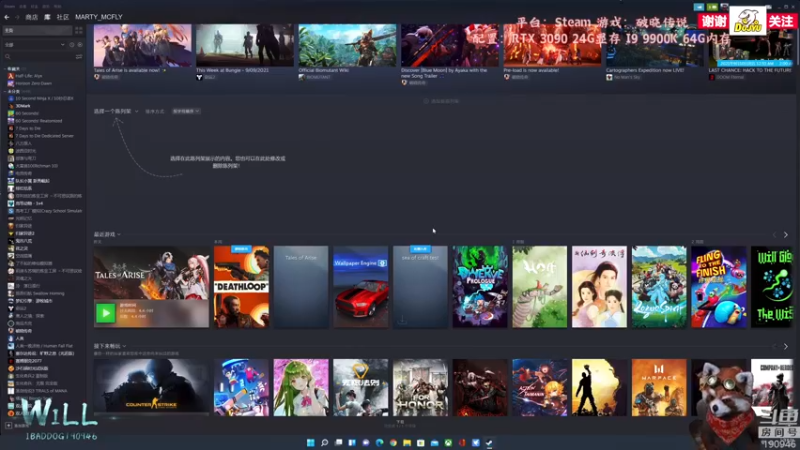Open the library type filter dropdown

(35, 44)
